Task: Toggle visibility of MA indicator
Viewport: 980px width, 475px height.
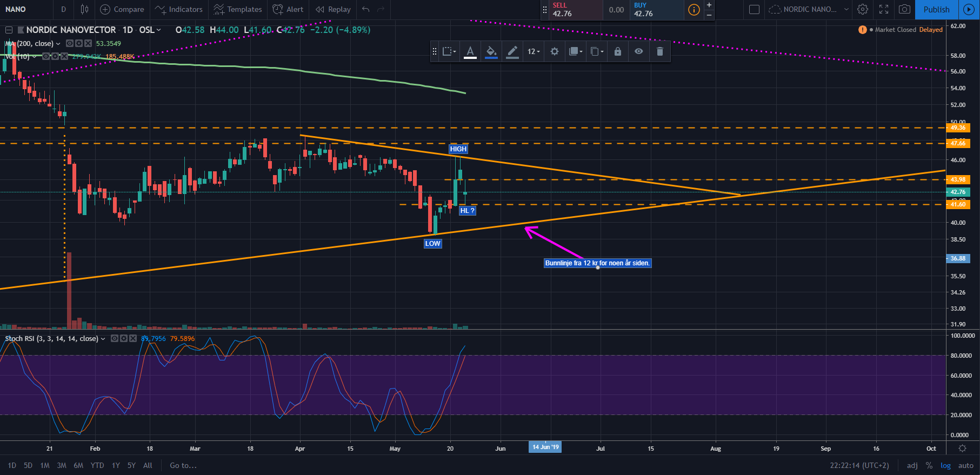Action: tap(70, 43)
